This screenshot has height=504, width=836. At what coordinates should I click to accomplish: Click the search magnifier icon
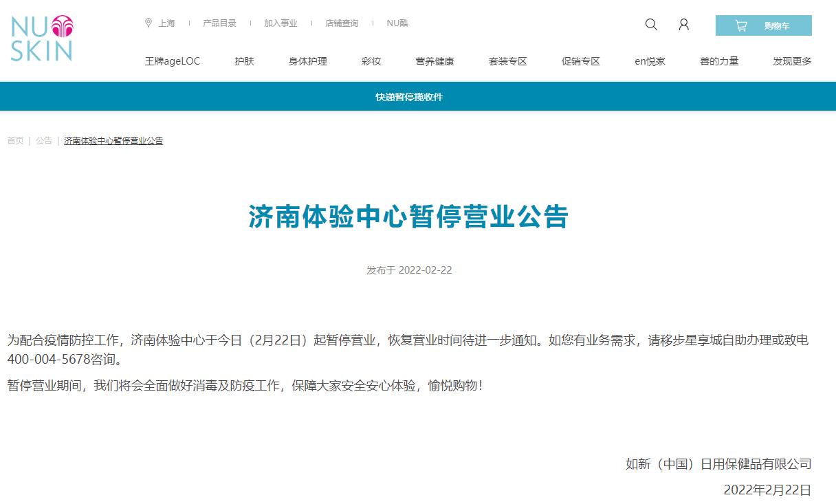pyautogui.click(x=651, y=24)
